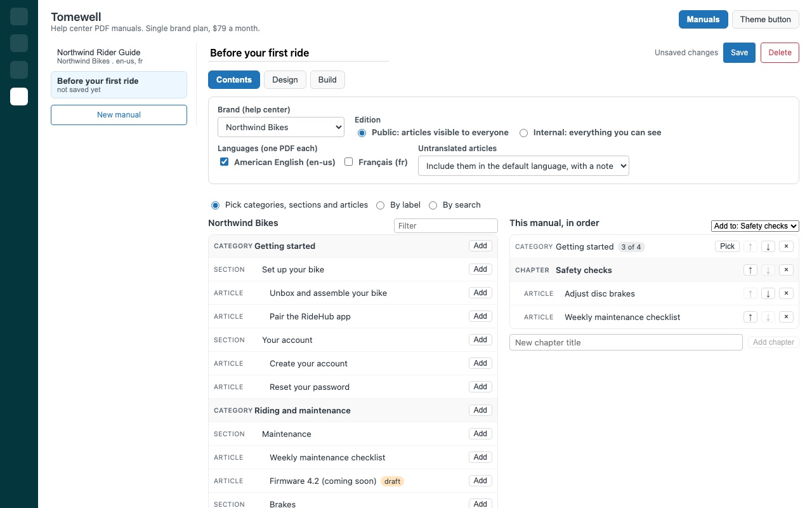Add the Your account section

(x=480, y=340)
